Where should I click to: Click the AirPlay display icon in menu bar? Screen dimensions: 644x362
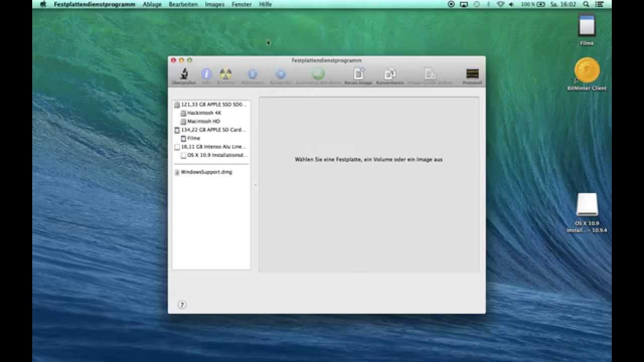point(463,4)
